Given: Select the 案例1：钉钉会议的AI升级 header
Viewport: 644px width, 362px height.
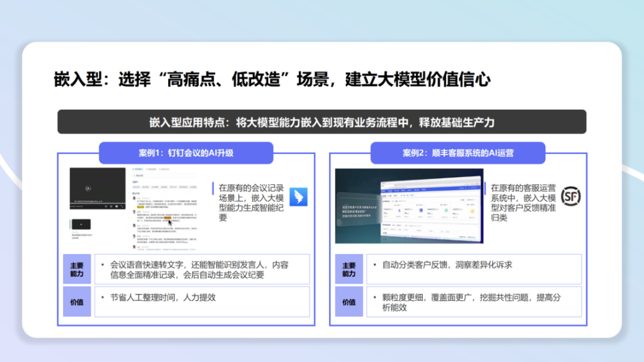Looking at the screenshot, I should (186, 153).
